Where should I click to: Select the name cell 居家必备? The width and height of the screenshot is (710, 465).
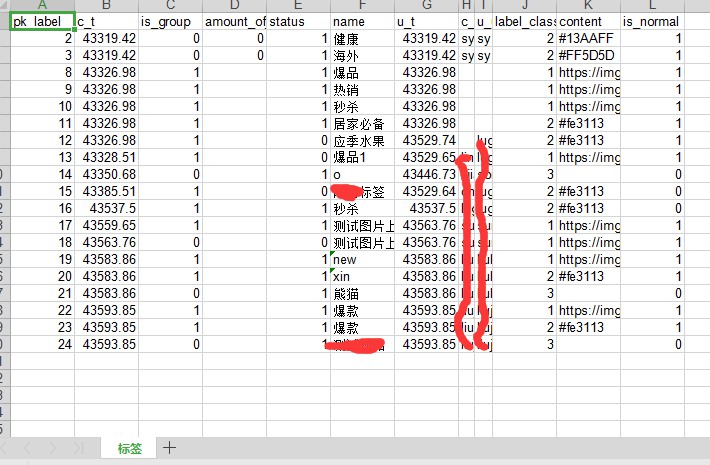362,124
